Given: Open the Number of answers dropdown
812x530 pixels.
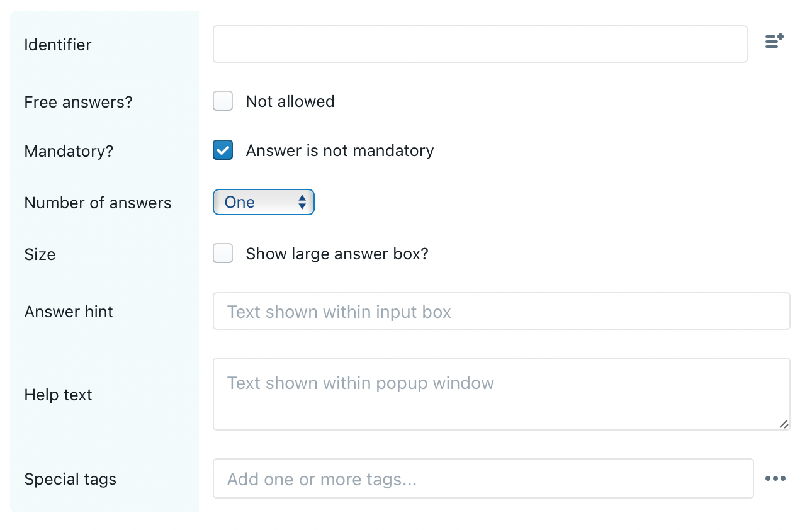Looking at the screenshot, I should pos(263,202).
